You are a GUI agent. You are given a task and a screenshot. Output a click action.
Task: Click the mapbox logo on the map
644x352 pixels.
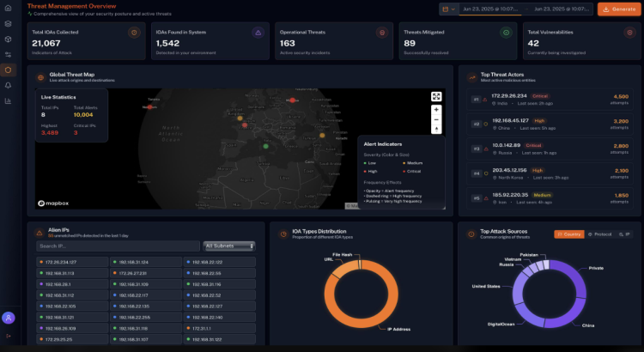pyautogui.click(x=53, y=203)
